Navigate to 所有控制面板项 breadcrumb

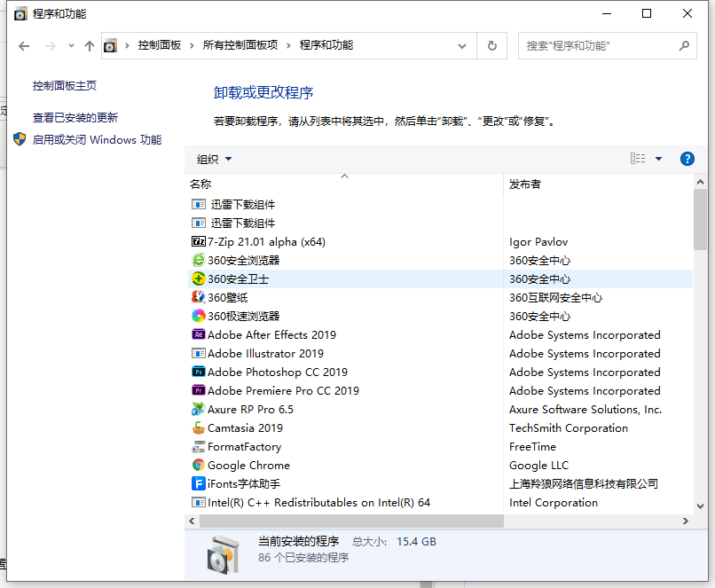point(240,45)
